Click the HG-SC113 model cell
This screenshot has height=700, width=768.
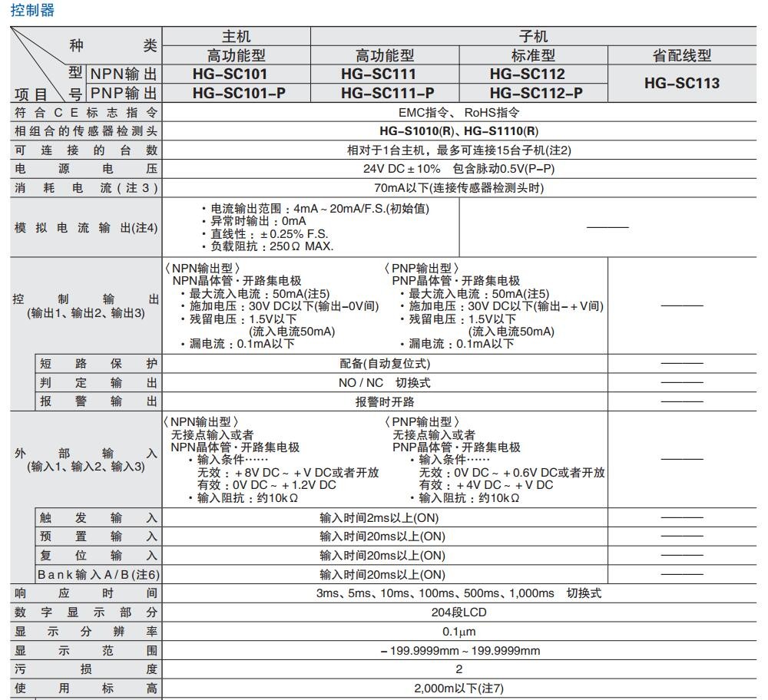tap(682, 84)
